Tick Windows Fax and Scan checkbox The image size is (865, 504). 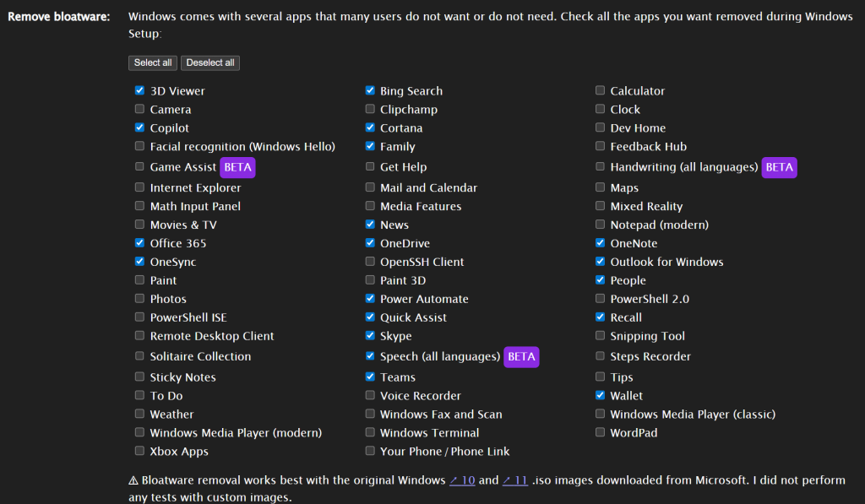(370, 414)
